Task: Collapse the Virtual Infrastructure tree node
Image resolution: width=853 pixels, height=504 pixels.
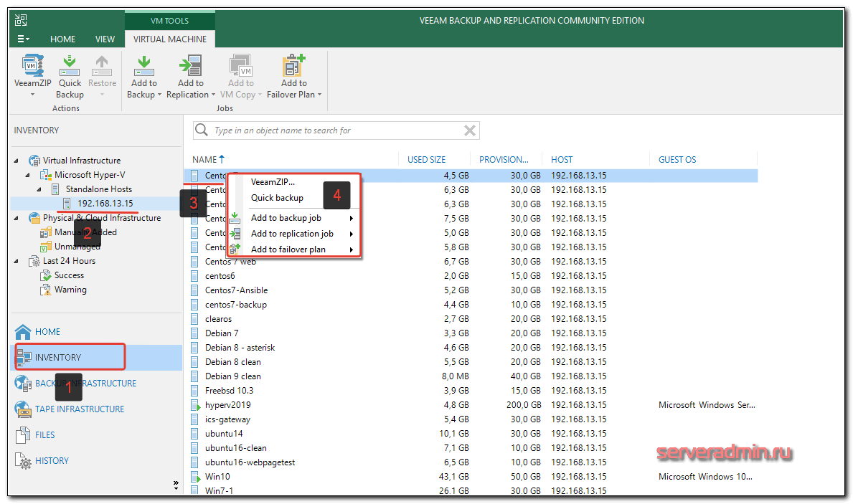Action: click(17, 161)
